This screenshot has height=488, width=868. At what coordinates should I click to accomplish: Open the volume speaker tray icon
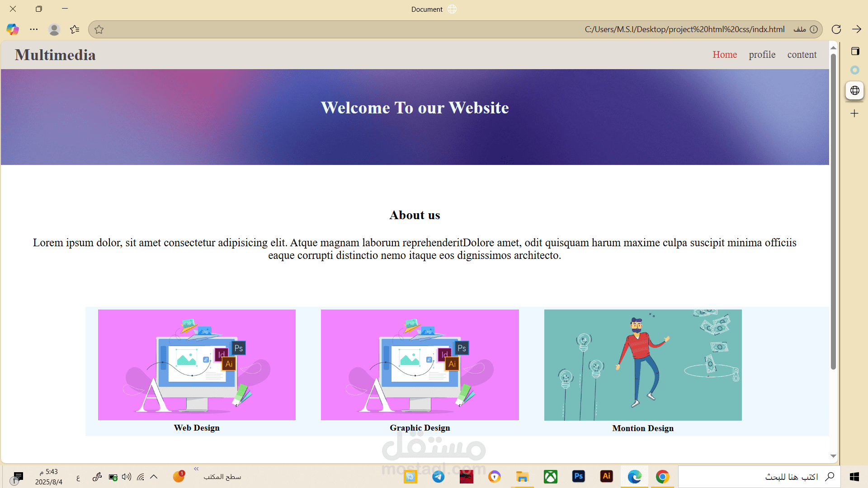pos(127,477)
